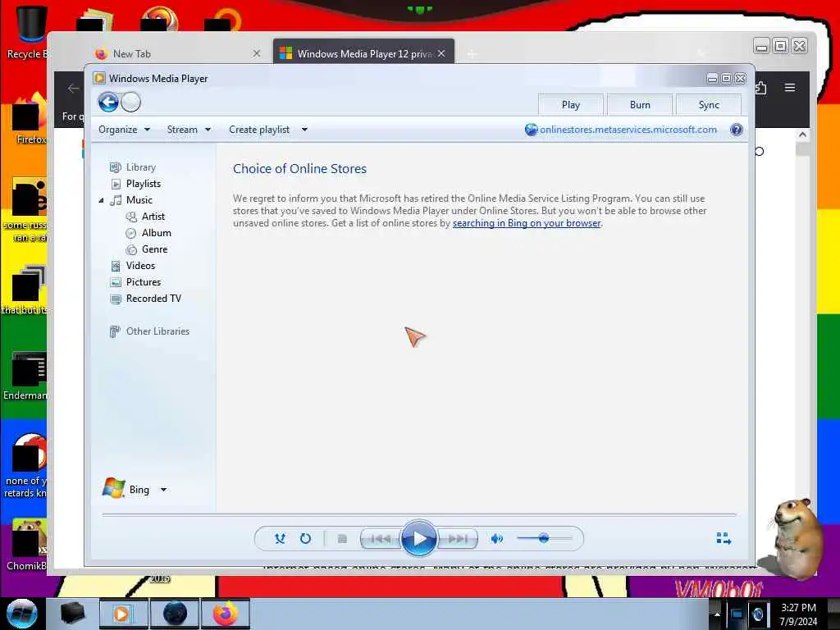Click the Bing online store button

tap(126, 489)
